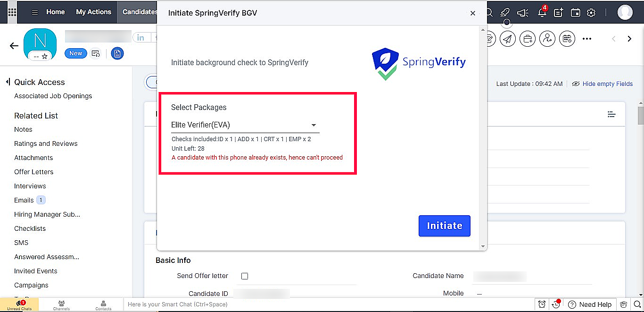Click the announcements megaphone icon
This screenshot has width=644, height=312.
click(x=522, y=13)
